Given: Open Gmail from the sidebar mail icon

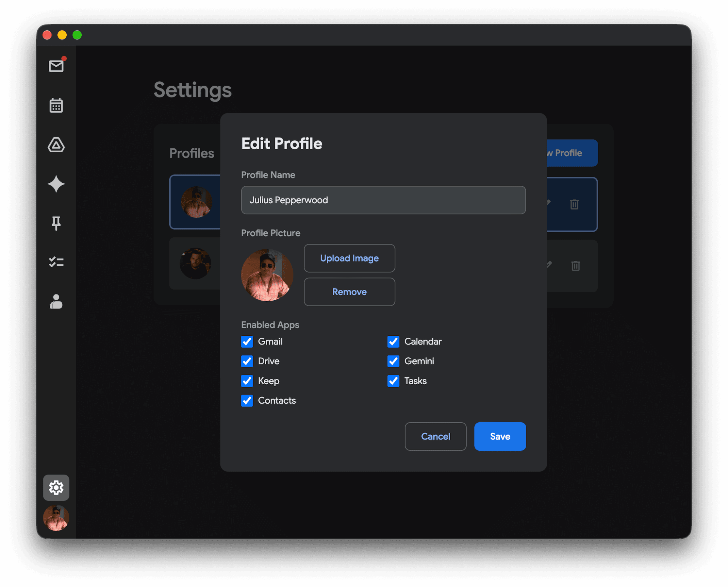Looking at the screenshot, I should pos(56,66).
